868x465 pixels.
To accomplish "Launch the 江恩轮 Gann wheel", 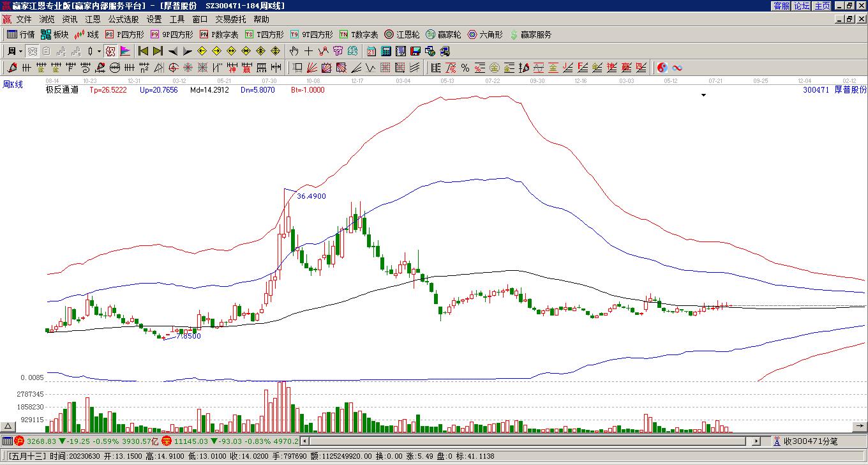I will pos(402,34).
